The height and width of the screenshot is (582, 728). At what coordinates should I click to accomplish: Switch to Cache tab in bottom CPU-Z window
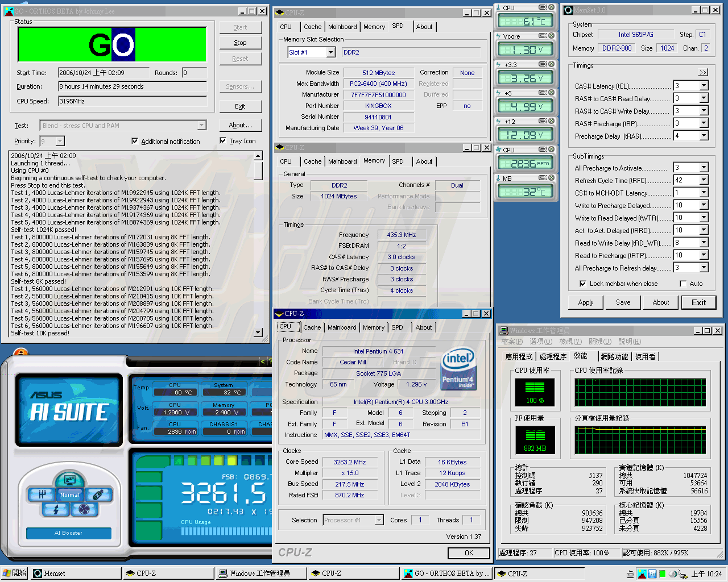[x=312, y=327]
